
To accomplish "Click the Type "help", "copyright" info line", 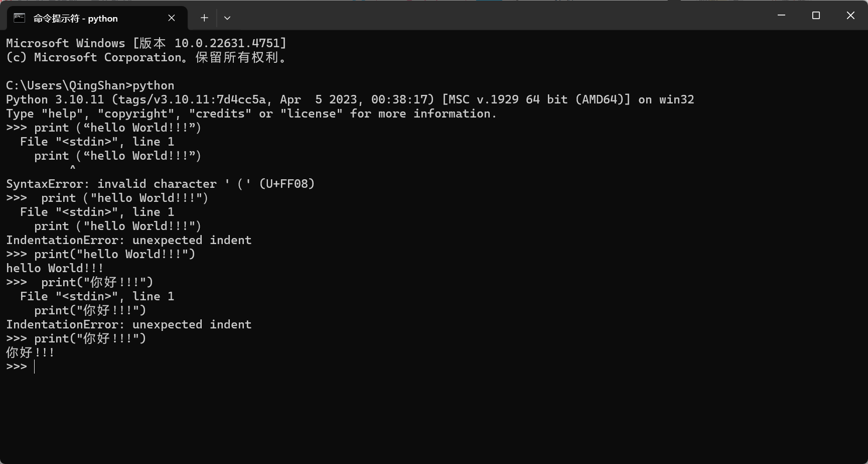I will [x=251, y=113].
